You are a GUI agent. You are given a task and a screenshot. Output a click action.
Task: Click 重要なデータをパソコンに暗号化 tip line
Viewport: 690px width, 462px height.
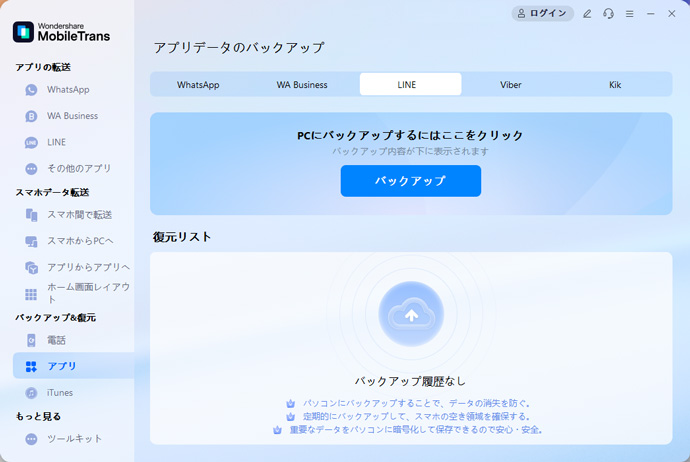point(415,430)
